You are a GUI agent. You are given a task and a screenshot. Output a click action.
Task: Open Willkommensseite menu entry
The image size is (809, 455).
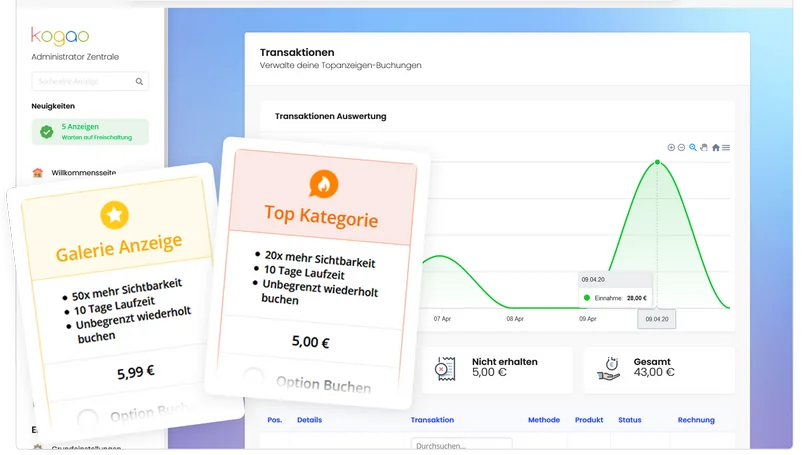(x=83, y=173)
